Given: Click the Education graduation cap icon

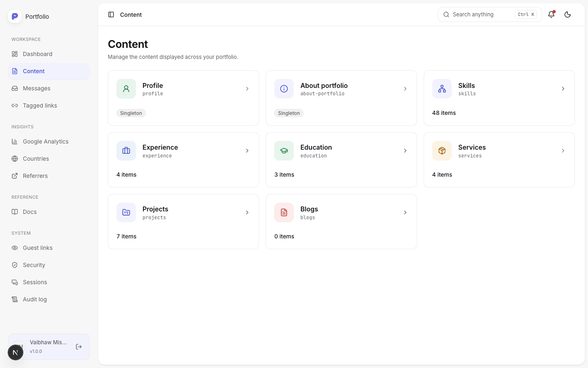Looking at the screenshot, I should coord(284,151).
